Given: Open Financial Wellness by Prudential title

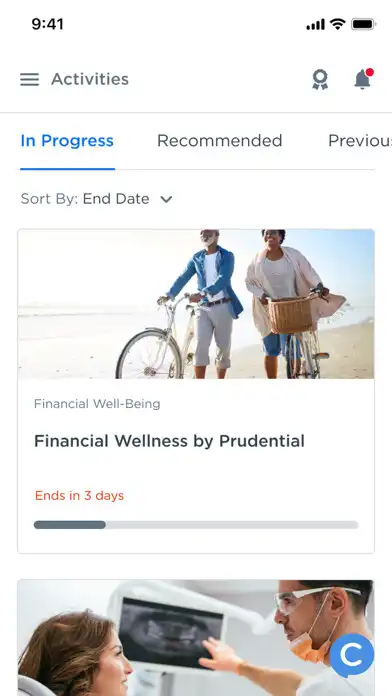Looking at the screenshot, I should [169, 441].
